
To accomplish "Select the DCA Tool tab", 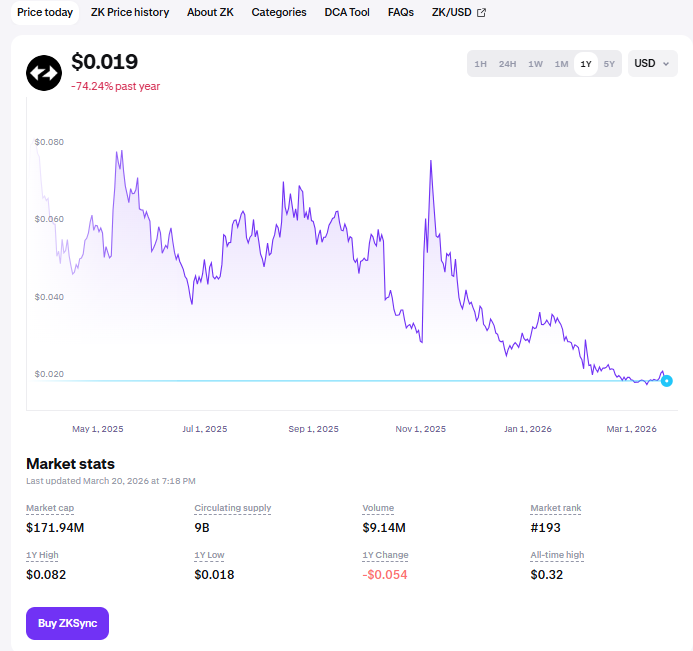I will pyautogui.click(x=347, y=13).
